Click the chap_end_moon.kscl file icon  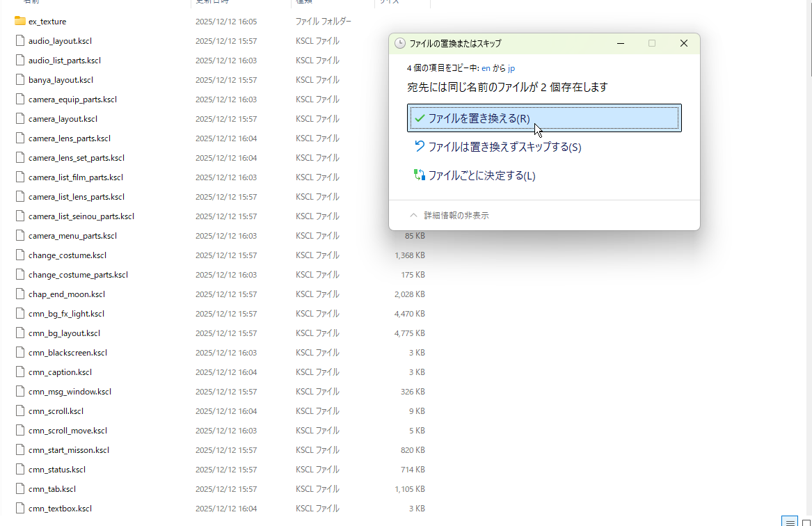click(20, 294)
